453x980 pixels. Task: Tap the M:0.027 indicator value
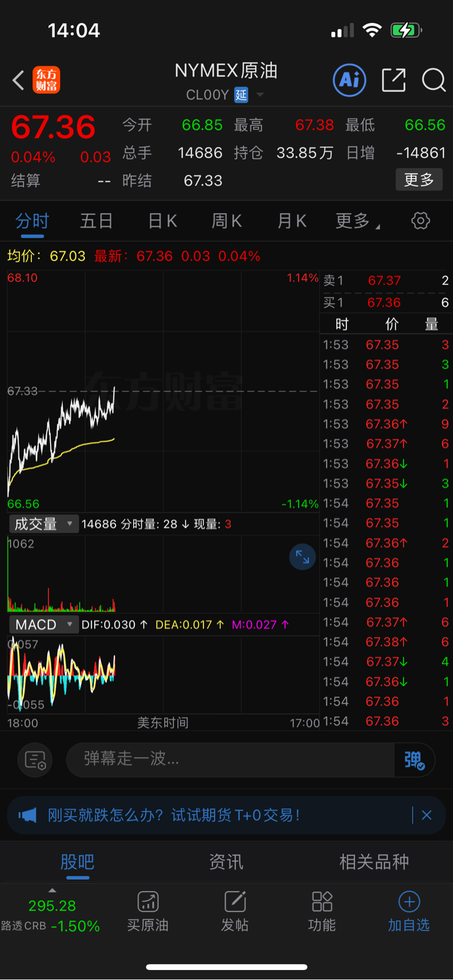coord(260,625)
